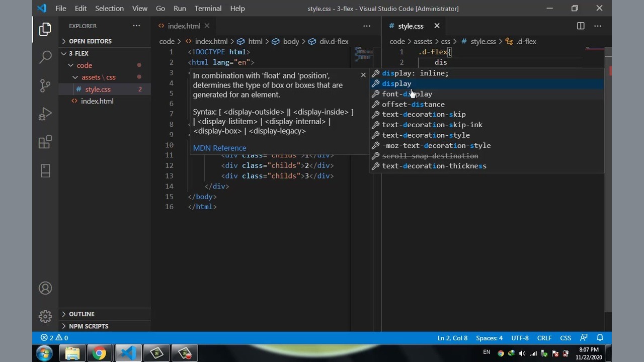Open the Source Control view icon
The width and height of the screenshot is (644, 362).
[x=45, y=85]
